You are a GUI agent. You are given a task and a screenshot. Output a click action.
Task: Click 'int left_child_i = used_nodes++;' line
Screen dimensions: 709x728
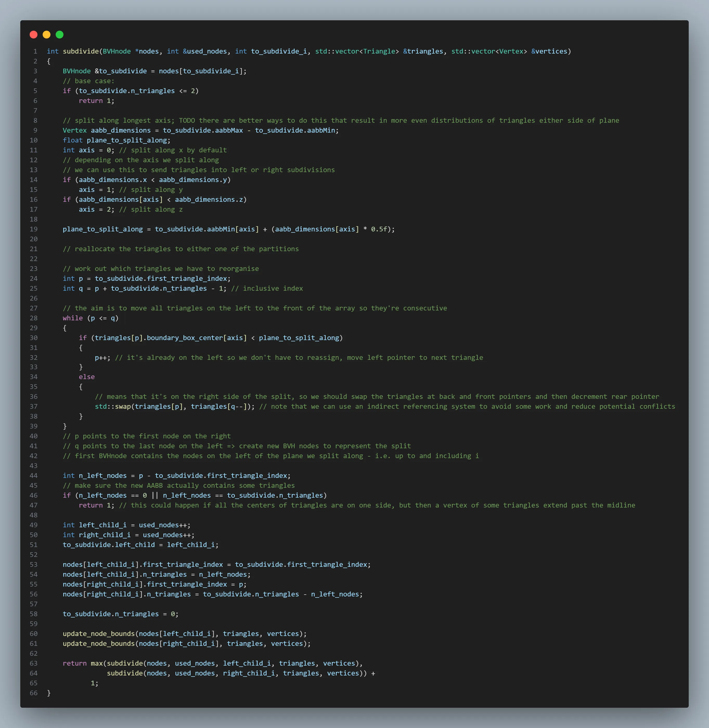click(x=127, y=525)
